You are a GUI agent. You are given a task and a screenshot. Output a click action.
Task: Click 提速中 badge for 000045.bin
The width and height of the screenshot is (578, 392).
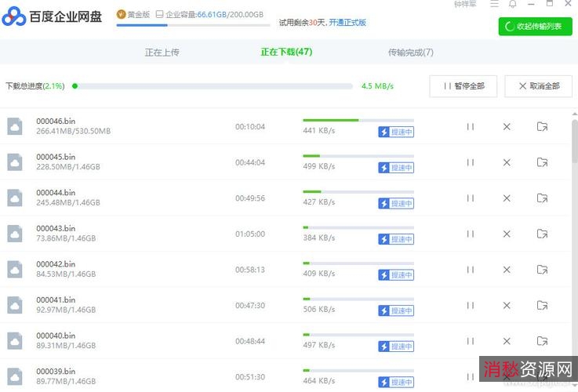[396, 168]
